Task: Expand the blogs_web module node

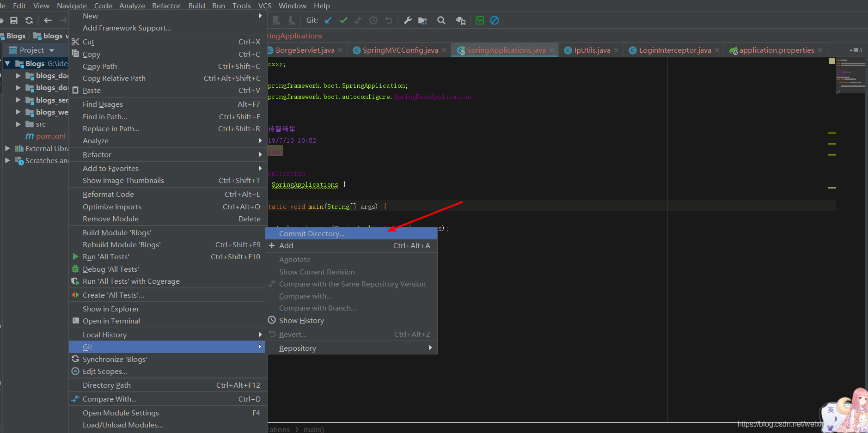Action: [x=18, y=112]
